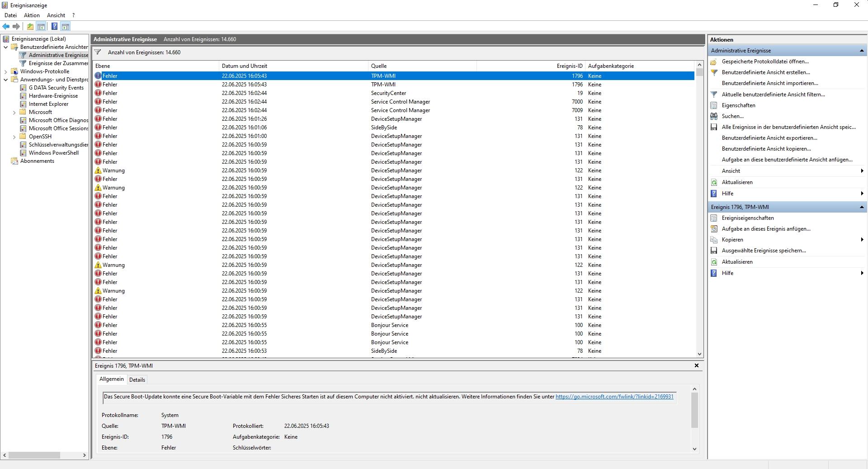868x469 pixels.
Task: Click Aufgabe an dieses Ereignis anfügen
Action: pyautogui.click(x=766, y=229)
